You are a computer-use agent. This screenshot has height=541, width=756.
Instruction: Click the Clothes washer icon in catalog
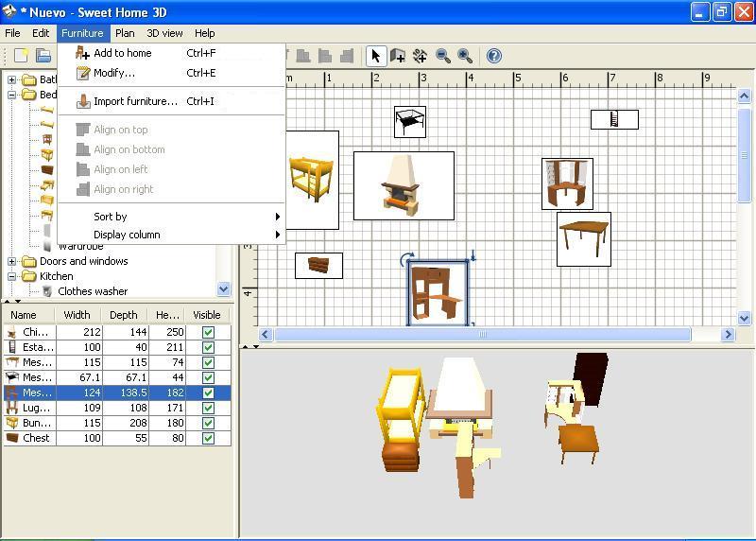pos(46,291)
